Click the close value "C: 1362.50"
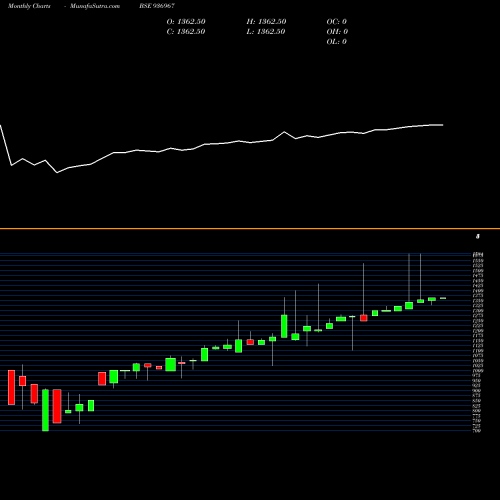 point(186,32)
